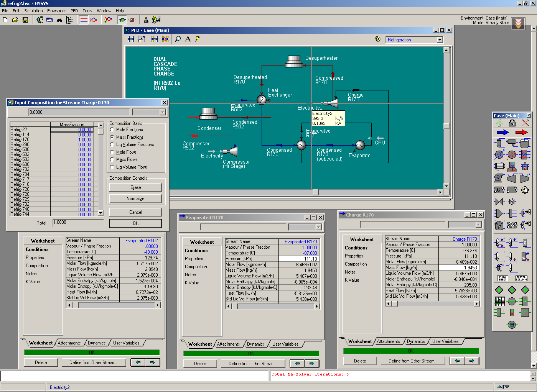Select the Adjust 'A' diamond in palette

[499, 290]
